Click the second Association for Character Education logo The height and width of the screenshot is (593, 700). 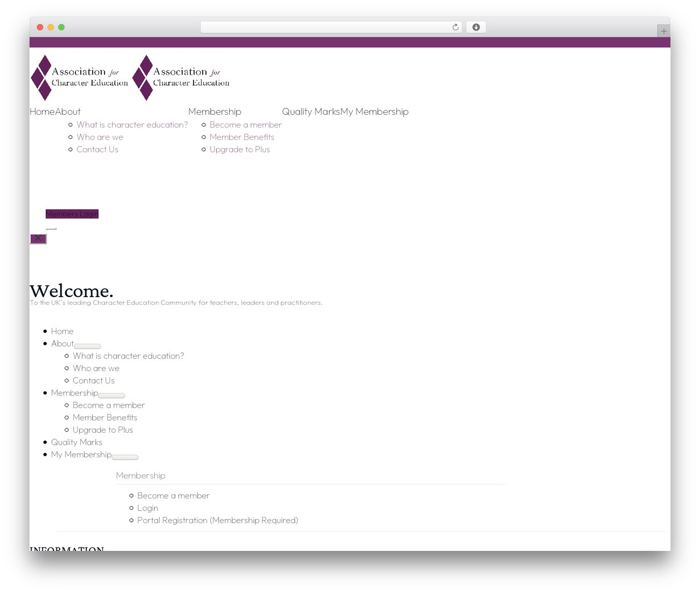pos(181,78)
